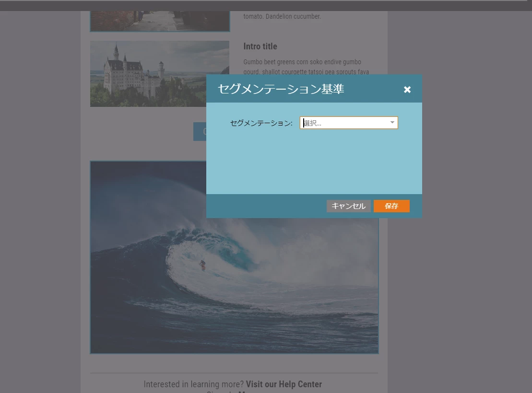
Task: Click the Visit our Help Center link
Action: point(284,384)
